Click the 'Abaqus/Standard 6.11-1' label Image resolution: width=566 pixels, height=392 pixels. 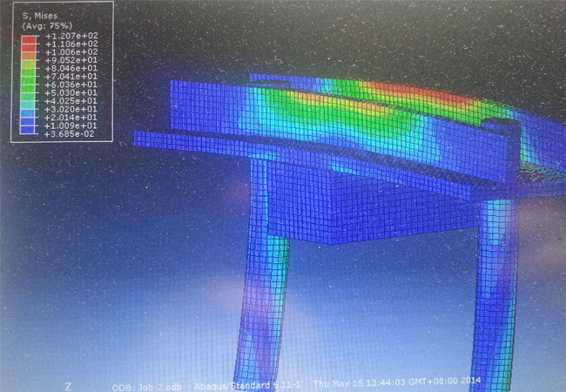[x=247, y=386]
